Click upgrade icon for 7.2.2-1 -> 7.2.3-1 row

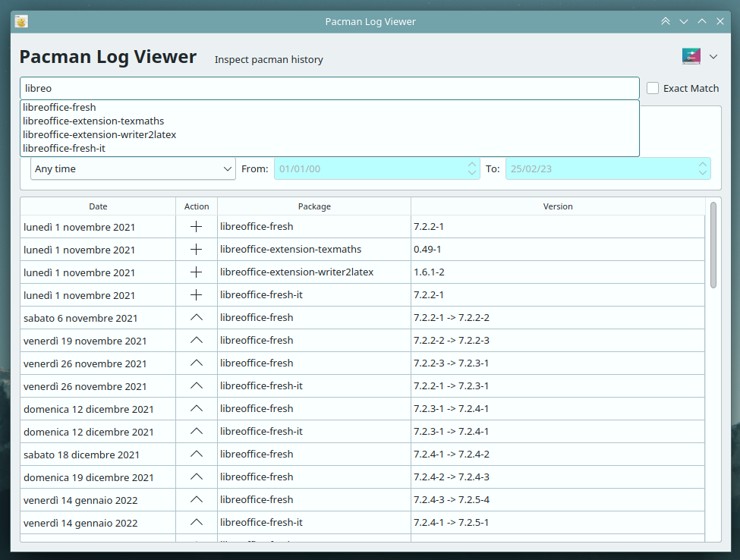(x=197, y=386)
